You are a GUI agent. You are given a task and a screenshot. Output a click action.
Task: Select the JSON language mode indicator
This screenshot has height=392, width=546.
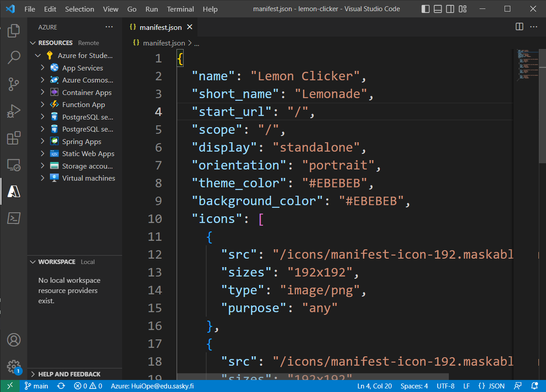tap(492, 386)
